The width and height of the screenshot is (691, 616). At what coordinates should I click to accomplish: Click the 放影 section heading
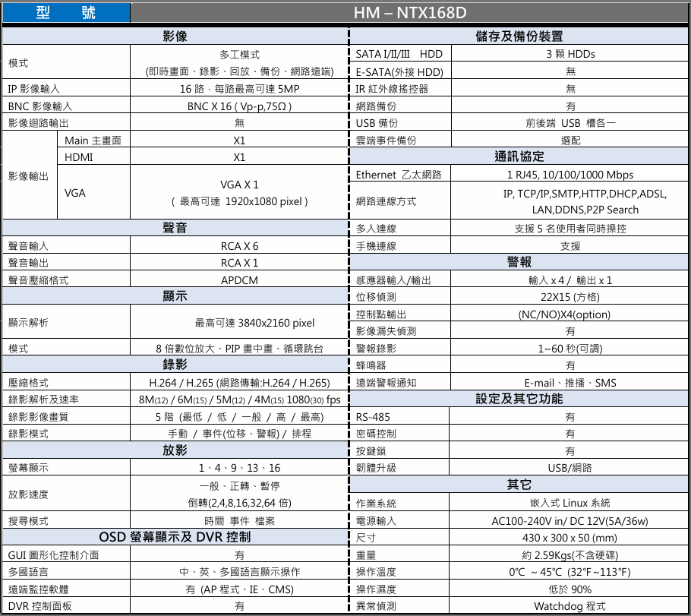click(x=175, y=450)
